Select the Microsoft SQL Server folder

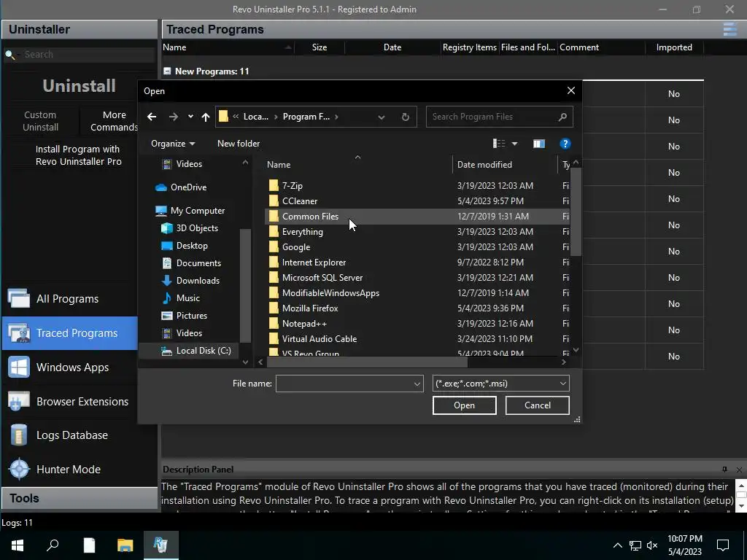[x=322, y=278]
